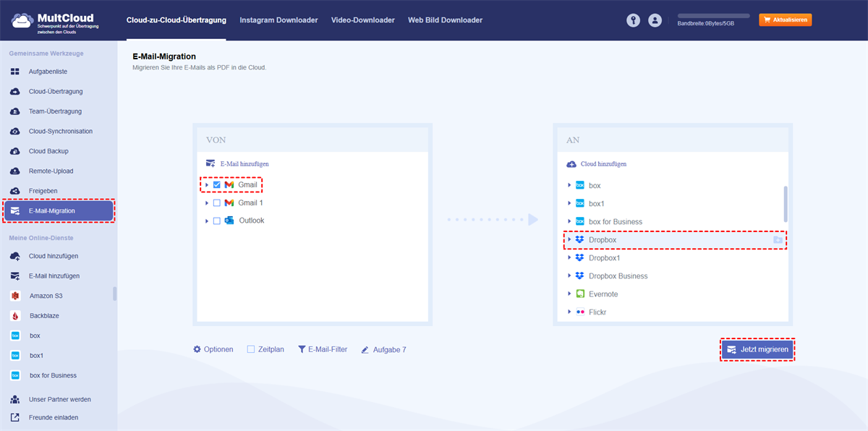Click the Freigeben sidebar icon
The width and height of the screenshot is (868, 431).
pyautogui.click(x=14, y=191)
